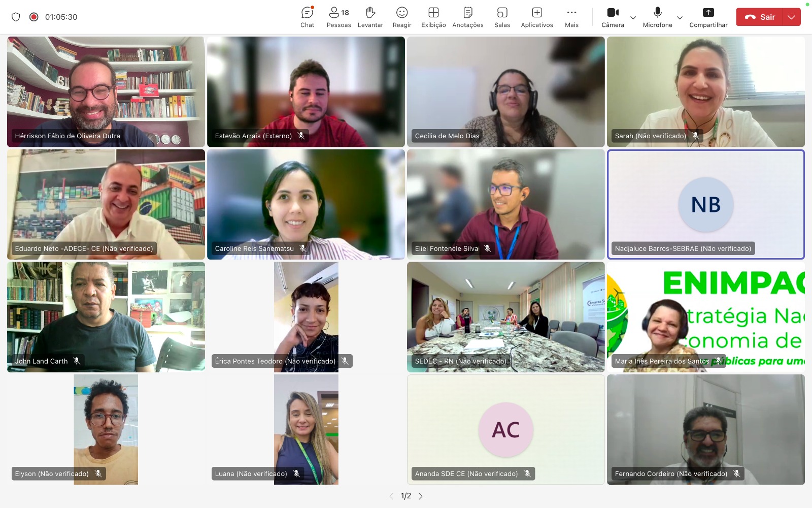Select Nadjaluce Barros-SEBRAE video tile

705,204
